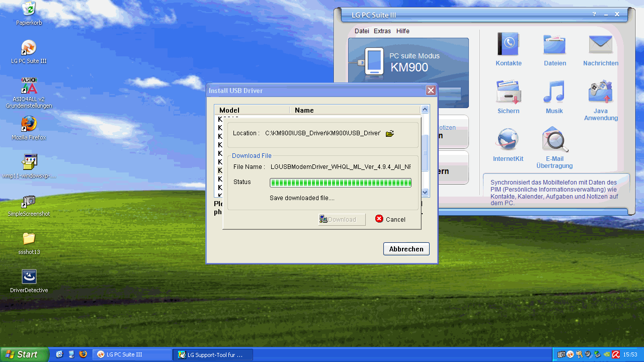Open Extras menu in LG PC Suite
Image resolution: width=644 pixels, height=362 pixels.
382,31
